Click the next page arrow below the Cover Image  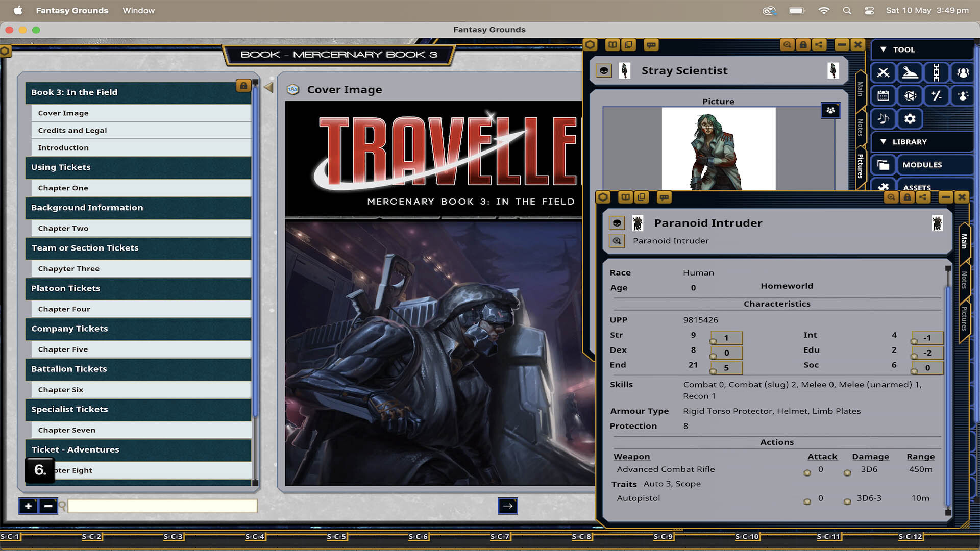click(508, 506)
